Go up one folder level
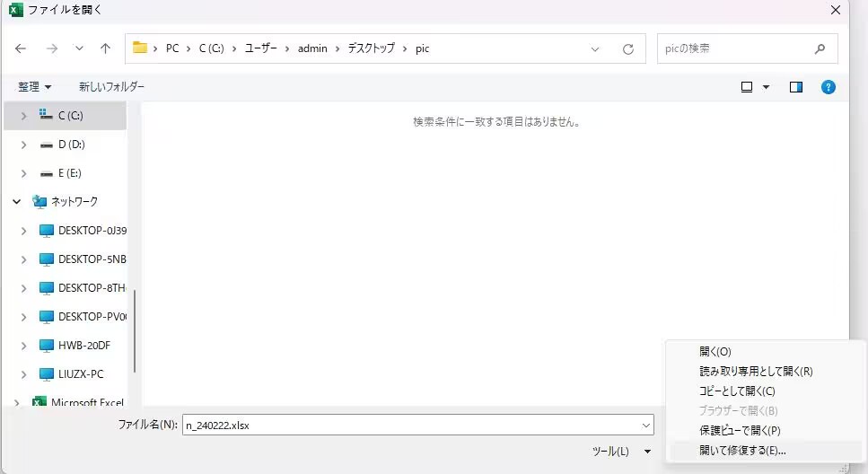 coord(105,48)
